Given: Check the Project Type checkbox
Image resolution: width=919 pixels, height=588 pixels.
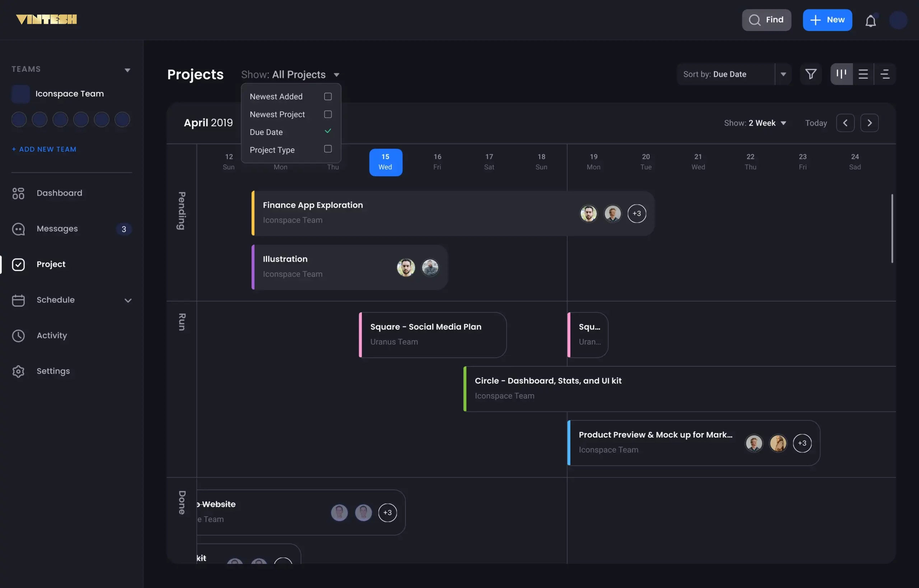Looking at the screenshot, I should pyautogui.click(x=328, y=149).
